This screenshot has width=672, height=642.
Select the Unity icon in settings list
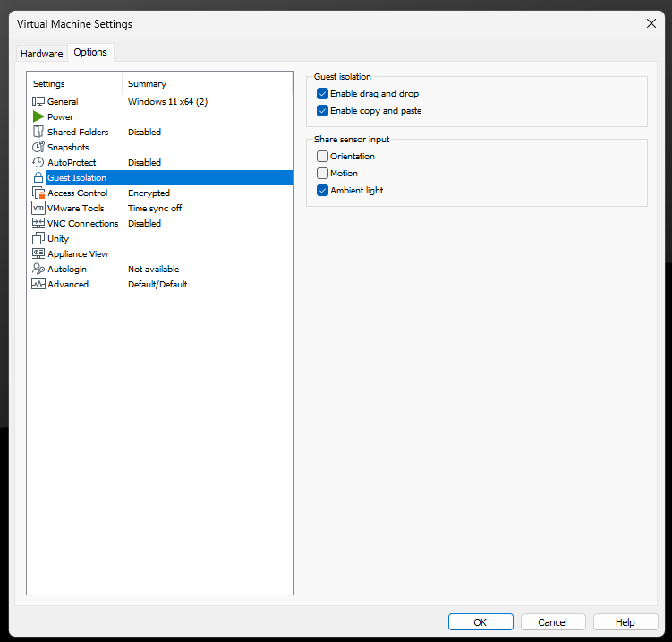click(x=38, y=239)
